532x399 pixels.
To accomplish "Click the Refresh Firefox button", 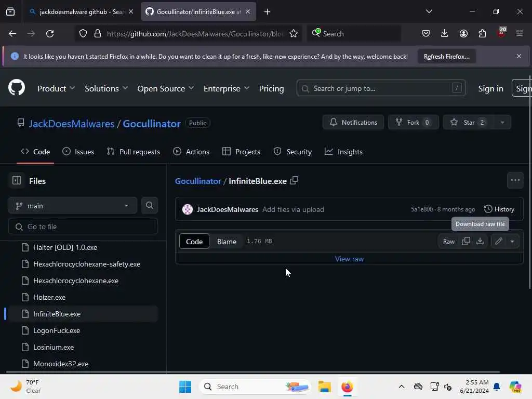I will [446, 56].
